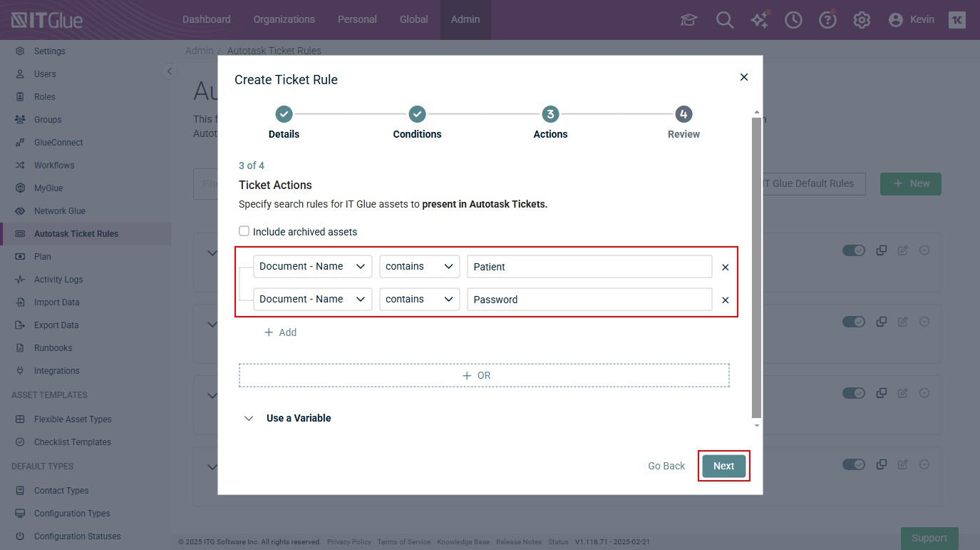Open contains operator dropdown in Patient row
The image size is (980, 550).
420,267
